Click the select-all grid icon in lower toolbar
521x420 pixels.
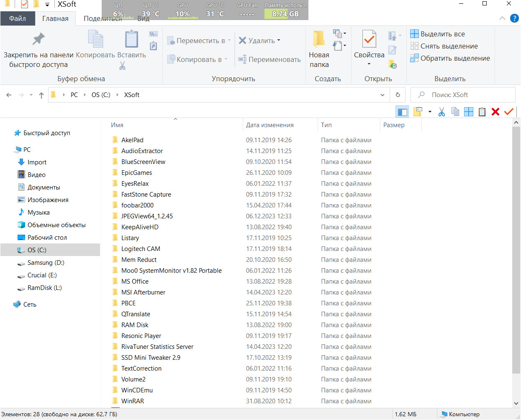[x=469, y=112]
